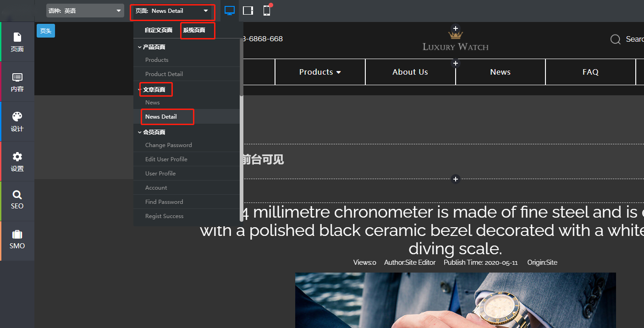Open the 页面 sidebar panel
The width and height of the screenshot is (644, 328).
(x=17, y=42)
